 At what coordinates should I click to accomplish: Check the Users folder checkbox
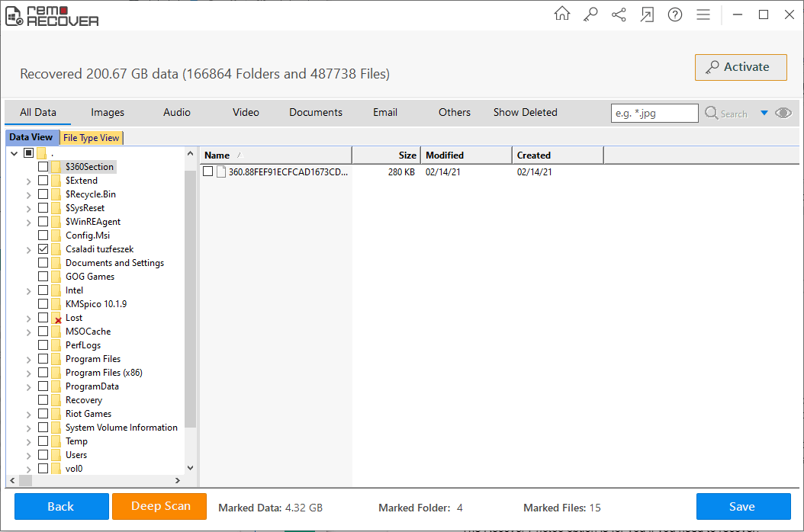43,454
